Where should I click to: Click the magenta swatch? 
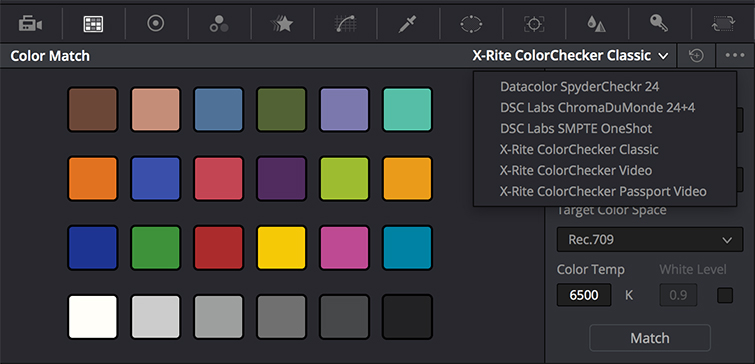(x=344, y=247)
